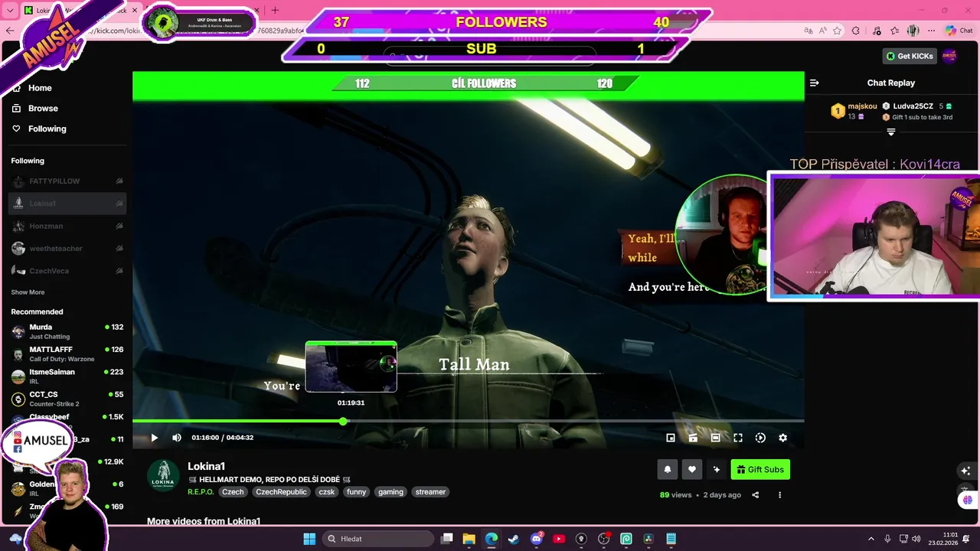This screenshot has height=551, width=980.
Task: Click the Hledat taskbar search box
Action: (x=378, y=539)
